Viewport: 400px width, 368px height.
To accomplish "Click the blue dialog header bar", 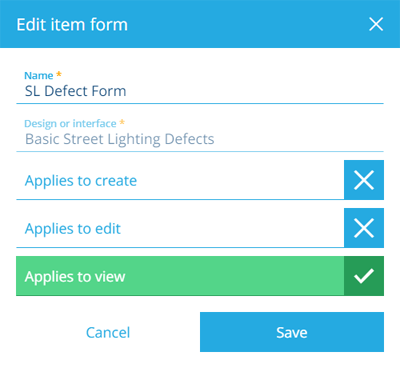I will pyautogui.click(x=200, y=24).
